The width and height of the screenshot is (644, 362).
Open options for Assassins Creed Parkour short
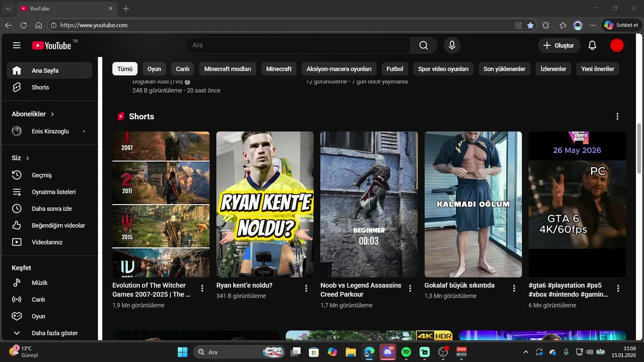tap(410, 288)
